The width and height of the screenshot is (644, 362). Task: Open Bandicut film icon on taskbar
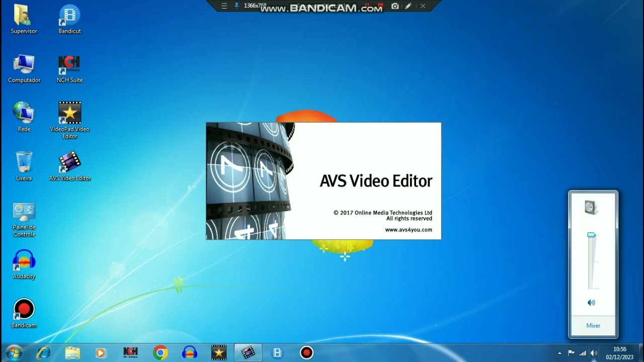pyautogui.click(x=277, y=353)
